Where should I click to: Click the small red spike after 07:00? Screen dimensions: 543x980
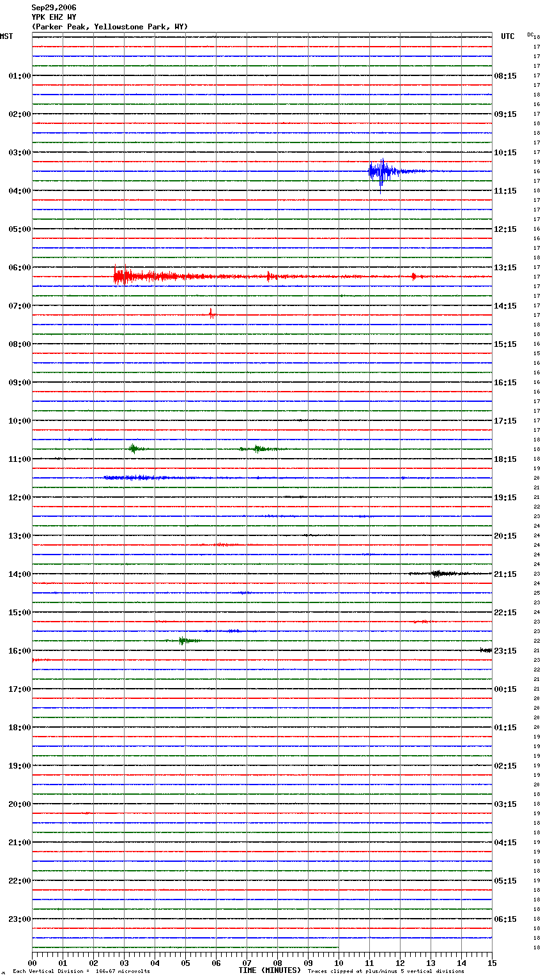tap(211, 314)
